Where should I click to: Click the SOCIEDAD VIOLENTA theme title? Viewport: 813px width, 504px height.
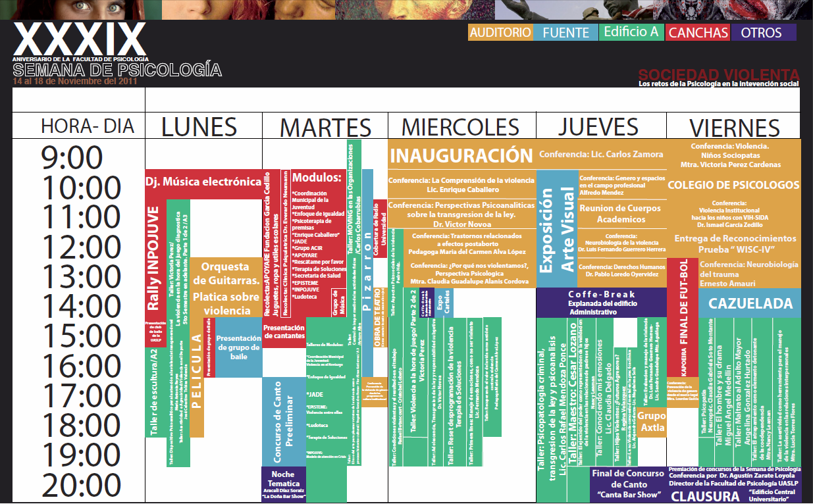719,74
